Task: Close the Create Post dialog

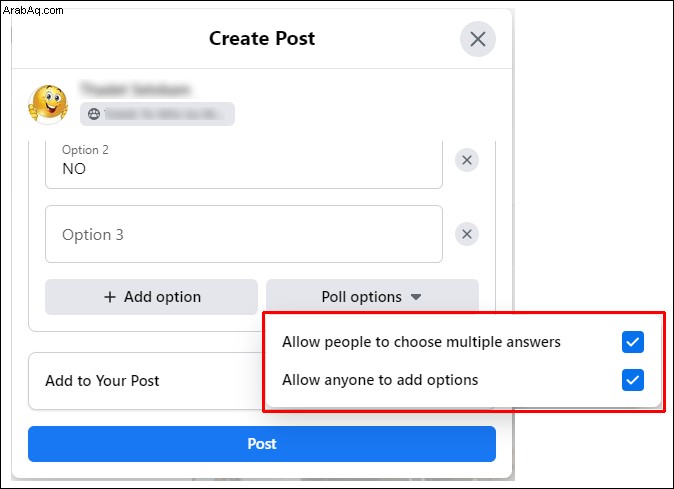Action: (x=478, y=39)
